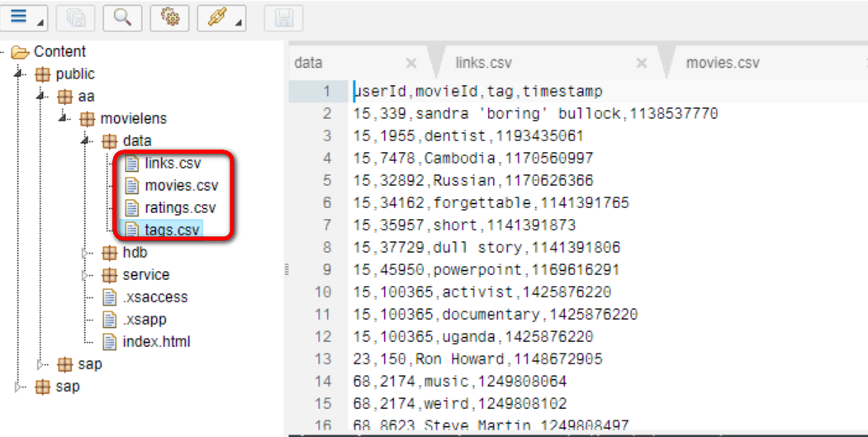Open the magnifier search tool
This screenshot has width=868, height=437.
122,18
